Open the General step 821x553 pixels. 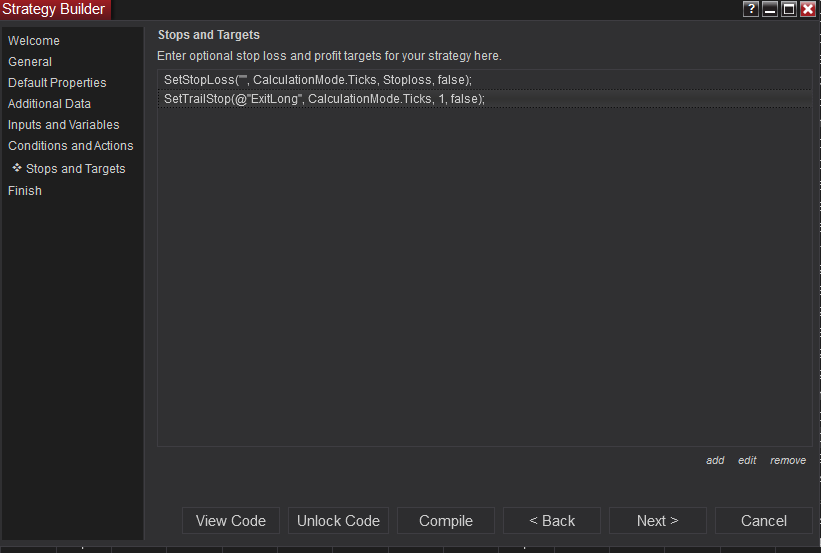[x=30, y=62]
